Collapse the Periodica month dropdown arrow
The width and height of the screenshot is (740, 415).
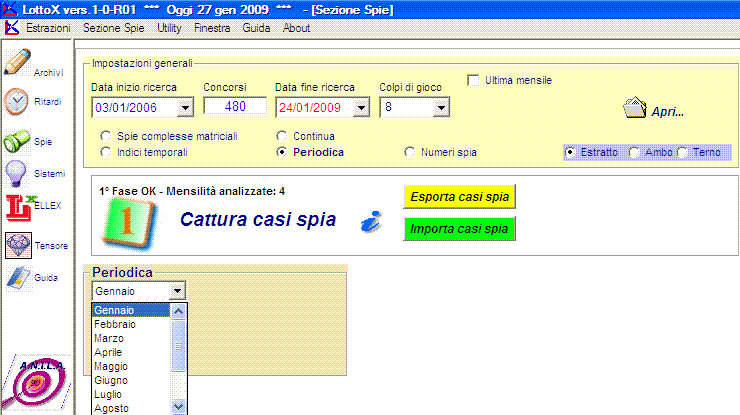pos(177,291)
